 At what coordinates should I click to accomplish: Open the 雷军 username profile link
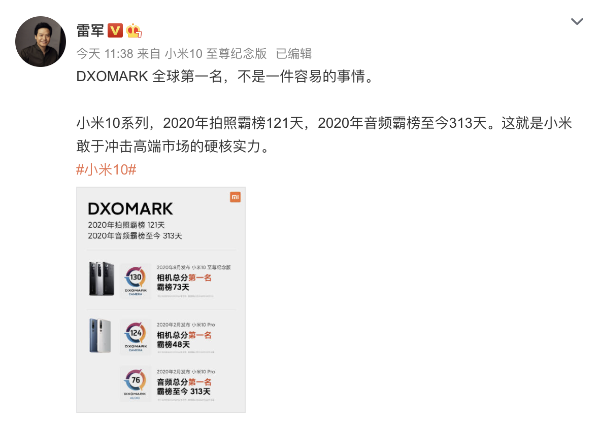(90, 30)
